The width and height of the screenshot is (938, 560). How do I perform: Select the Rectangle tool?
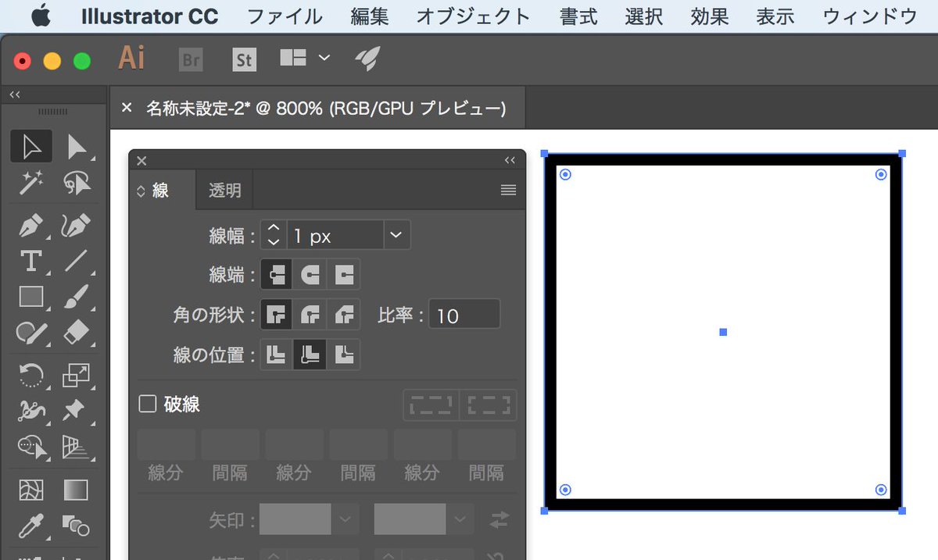(x=31, y=297)
